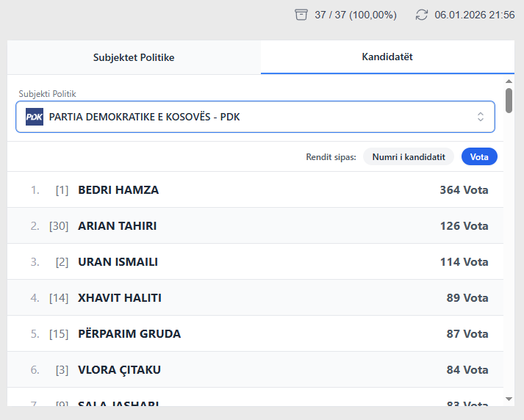Click the 37 / 37 (100,00%) counter

click(356, 15)
